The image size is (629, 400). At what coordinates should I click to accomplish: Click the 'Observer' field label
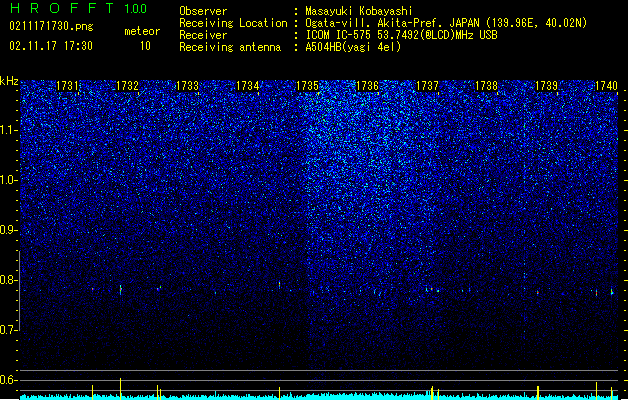[203, 11]
